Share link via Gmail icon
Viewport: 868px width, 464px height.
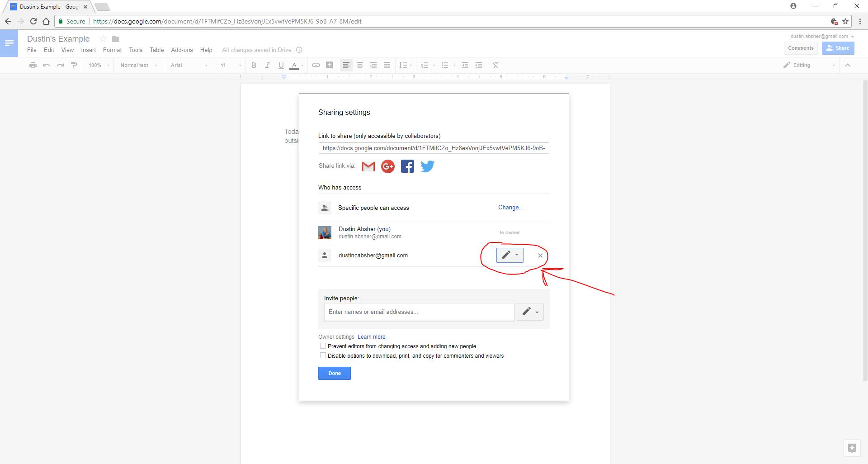[x=368, y=166]
